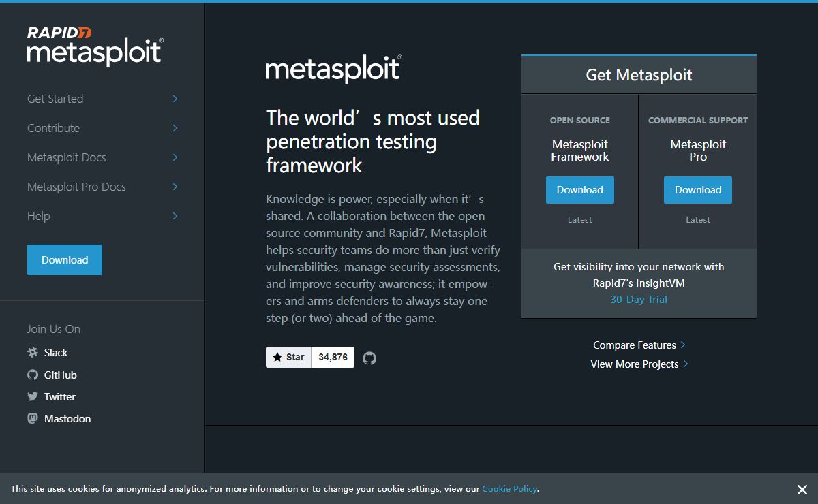Viewport: 818px width, 504px height.
Task: Click the chevron beside Compare Features
Action: click(x=683, y=345)
